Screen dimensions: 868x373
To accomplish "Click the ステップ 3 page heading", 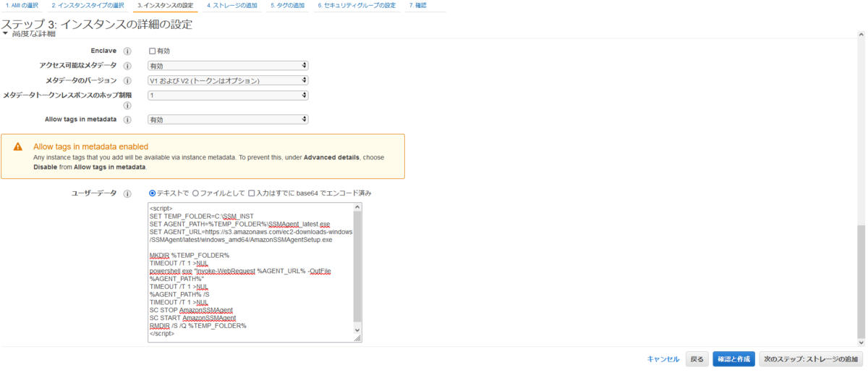I will tap(97, 24).
